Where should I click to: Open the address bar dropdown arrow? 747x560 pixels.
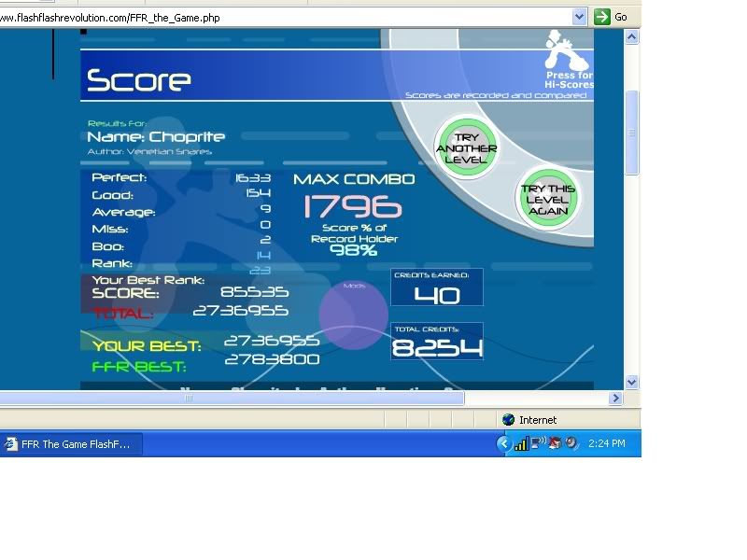click(579, 17)
